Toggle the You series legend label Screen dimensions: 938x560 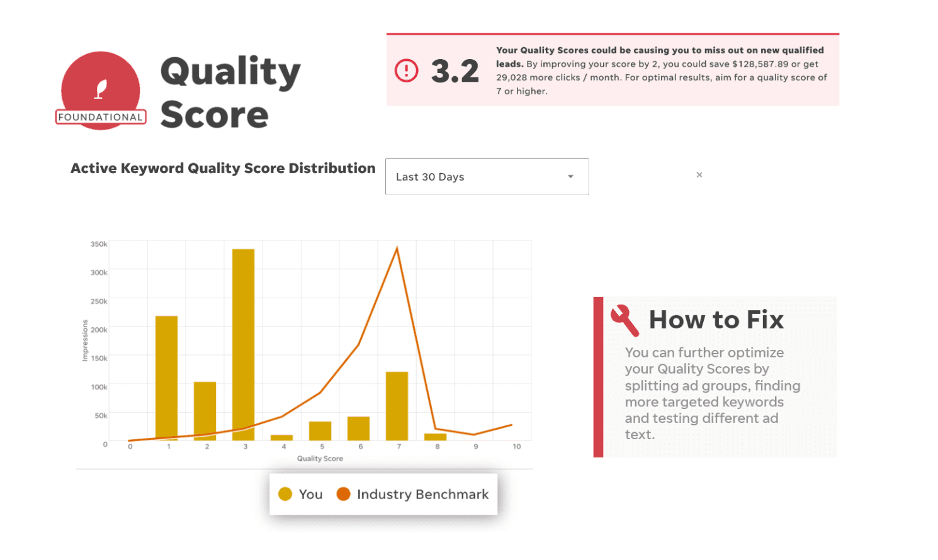pyautogui.click(x=311, y=495)
